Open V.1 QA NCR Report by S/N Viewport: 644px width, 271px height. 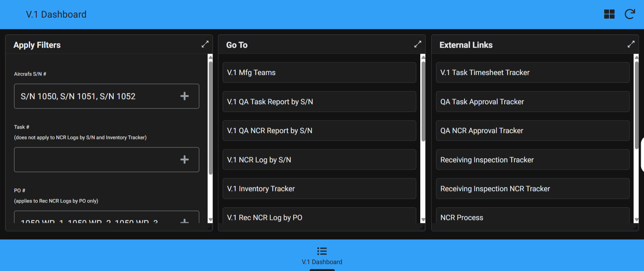[x=319, y=131]
